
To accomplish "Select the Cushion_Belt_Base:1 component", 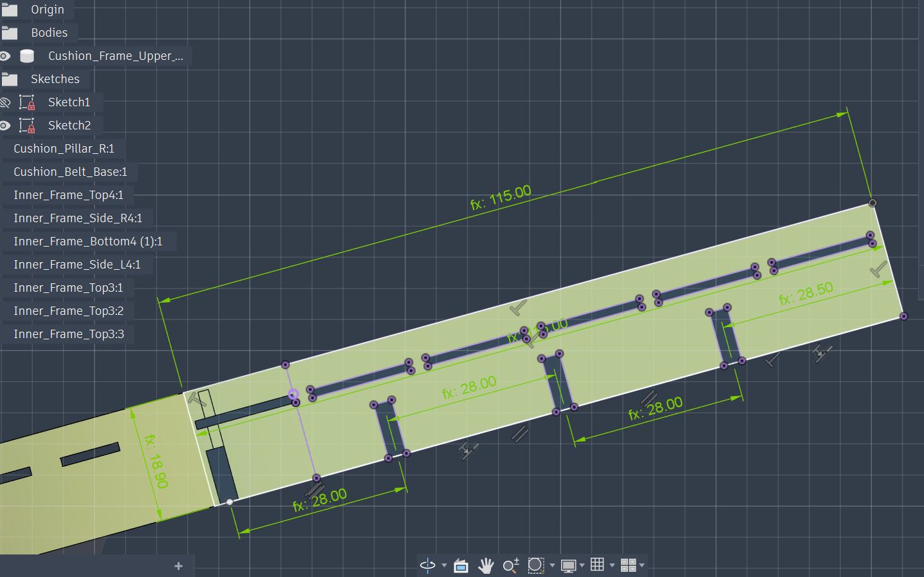I will pyautogui.click(x=71, y=172).
